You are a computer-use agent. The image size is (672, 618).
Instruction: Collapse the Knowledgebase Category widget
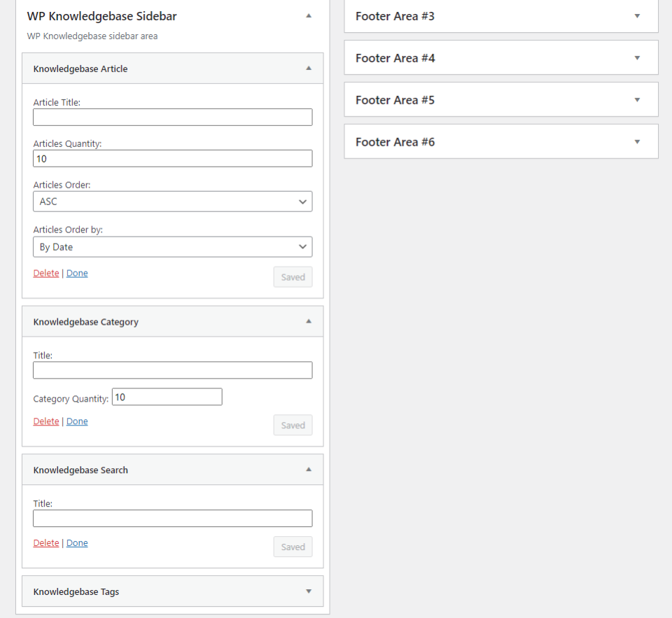(309, 322)
